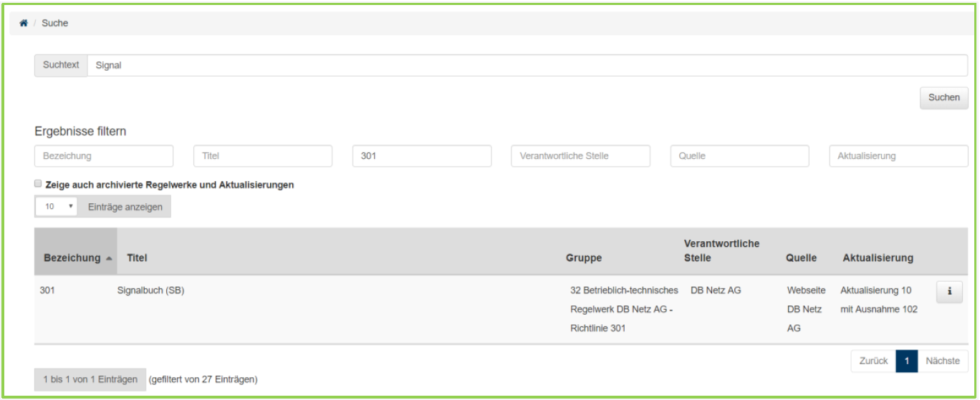Image resolution: width=980 pixels, height=400 pixels.
Task: Focus the Bezeichnung filter field
Action: 104,156
